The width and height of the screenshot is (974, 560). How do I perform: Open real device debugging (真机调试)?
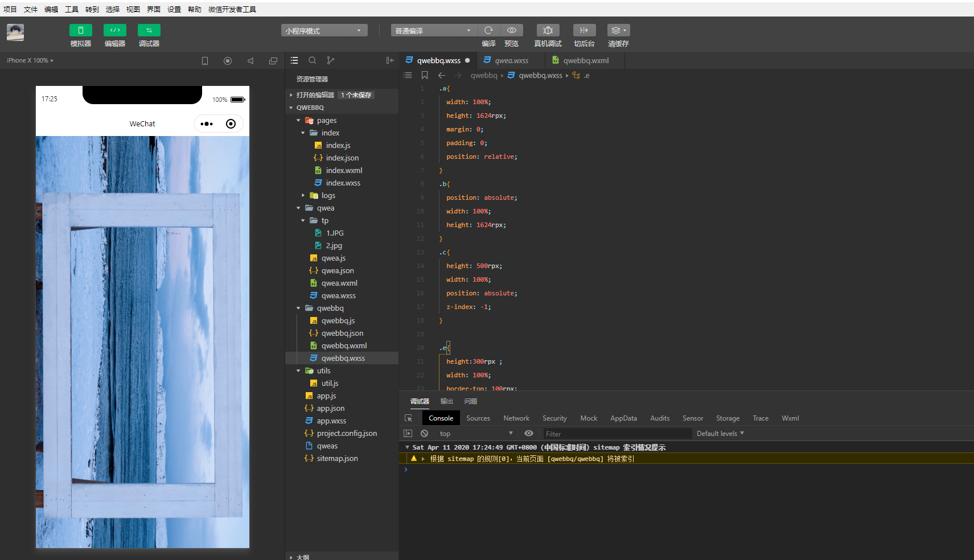(x=548, y=30)
